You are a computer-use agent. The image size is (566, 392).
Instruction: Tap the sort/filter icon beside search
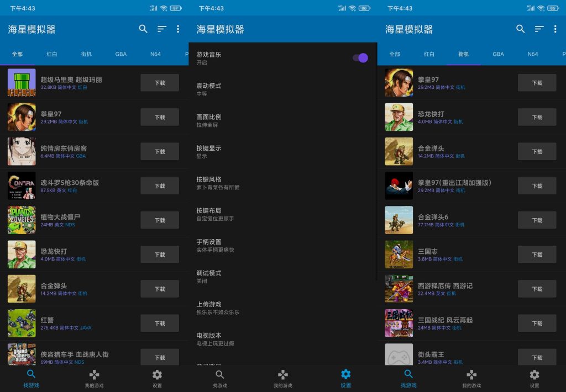click(x=161, y=29)
